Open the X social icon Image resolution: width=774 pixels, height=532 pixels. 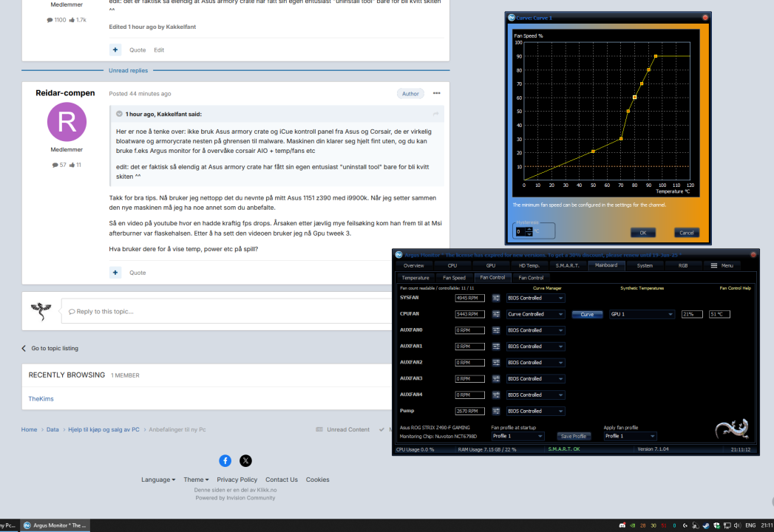point(246,461)
